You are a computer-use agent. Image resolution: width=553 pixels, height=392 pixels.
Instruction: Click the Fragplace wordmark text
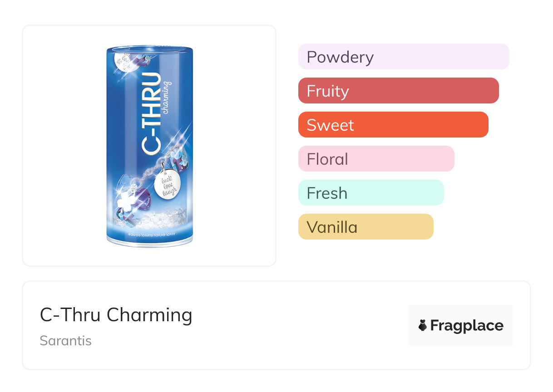(x=466, y=326)
